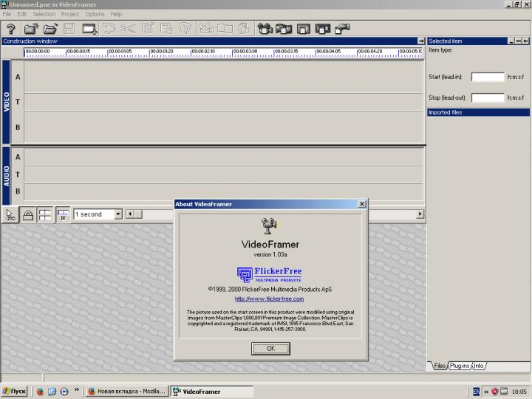532x399 pixels.
Task: Click the timeline horizontal scrollbar left arrow
Action: pyautogui.click(x=129, y=214)
